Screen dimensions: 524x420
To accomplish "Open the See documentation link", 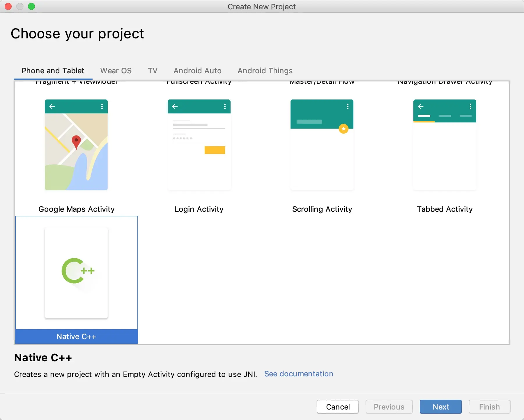I will (x=299, y=374).
